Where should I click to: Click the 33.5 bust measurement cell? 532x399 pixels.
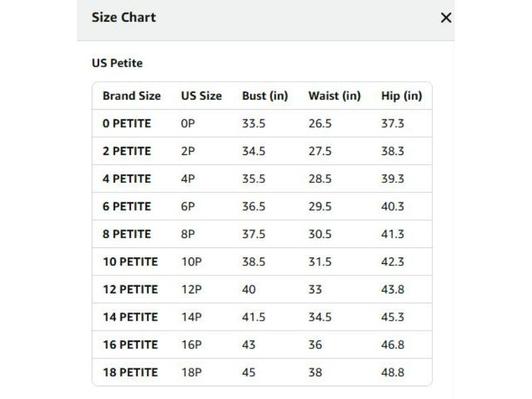tap(254, 124)
